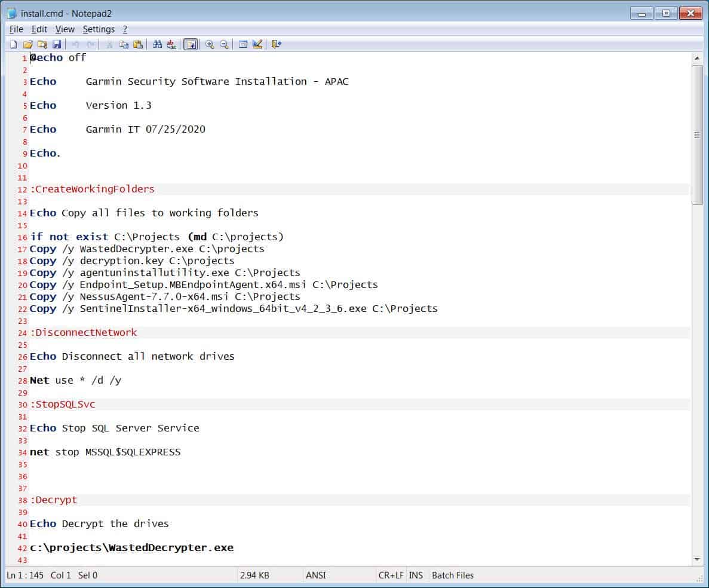The width and height of the screenshot is (709, 588).
Task: Click the Copy toolbar icon
Action: 124,44
